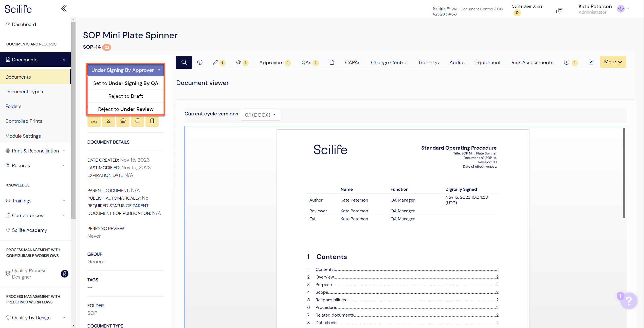
Task: Click the download document icon button
Action: point(94,121)
